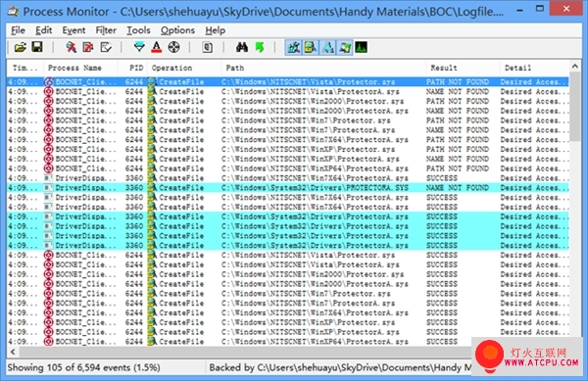Select Win7\Protector.sys row with SUCCESS result
This screenshot has width=588, height=381.
(288, 293)
